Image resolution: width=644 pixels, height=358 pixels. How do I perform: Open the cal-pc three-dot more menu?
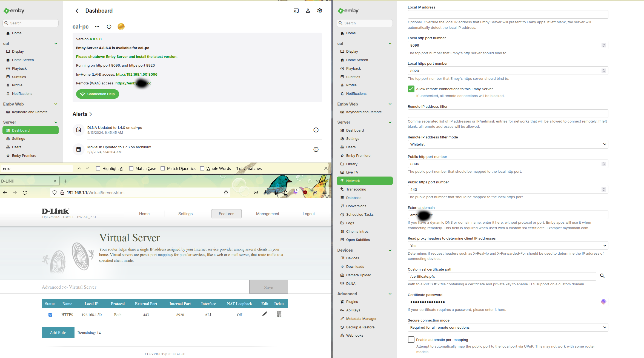(x=97, y=27)
